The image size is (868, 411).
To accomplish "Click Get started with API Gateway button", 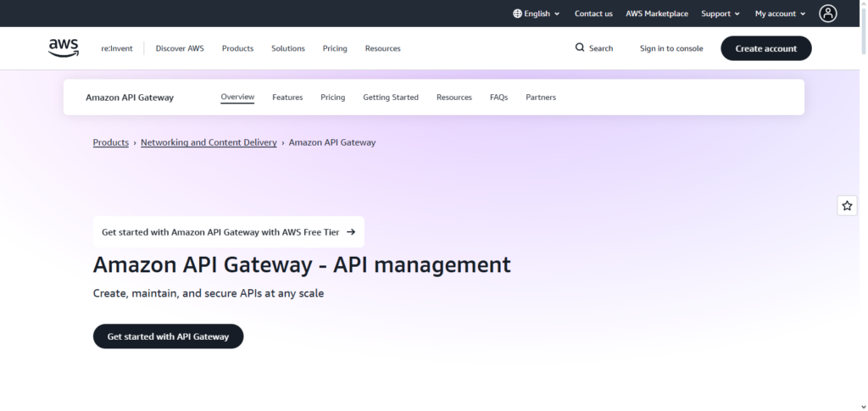I will 169,336.
